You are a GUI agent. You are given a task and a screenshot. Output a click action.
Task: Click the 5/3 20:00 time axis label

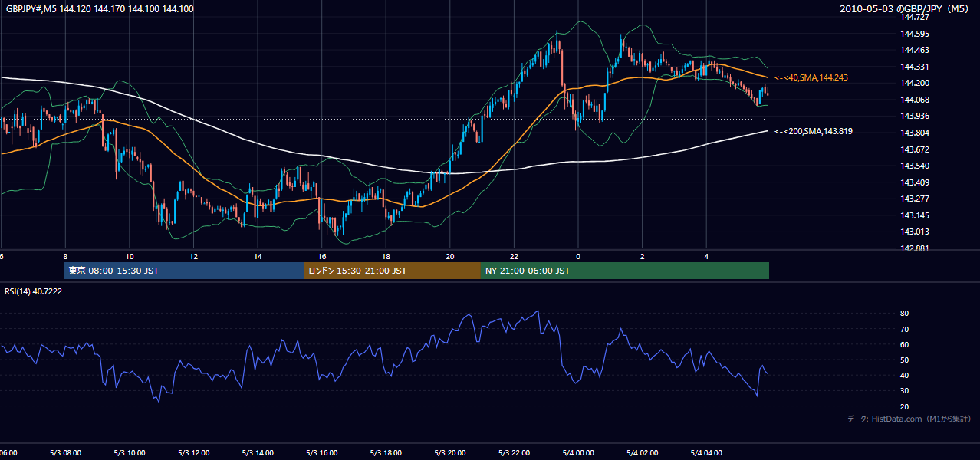coord(450,453)
